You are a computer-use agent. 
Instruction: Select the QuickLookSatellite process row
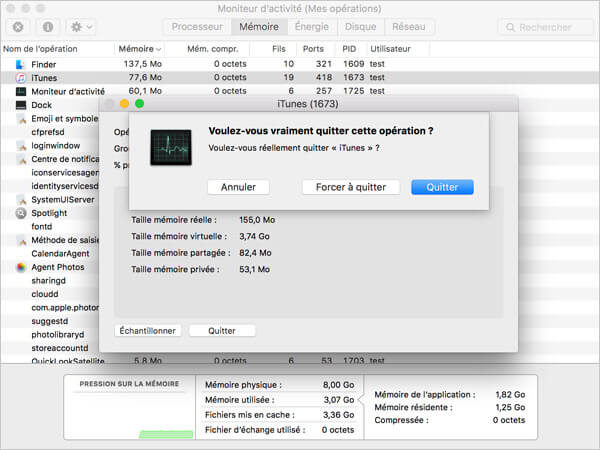(x=298, y=360)
